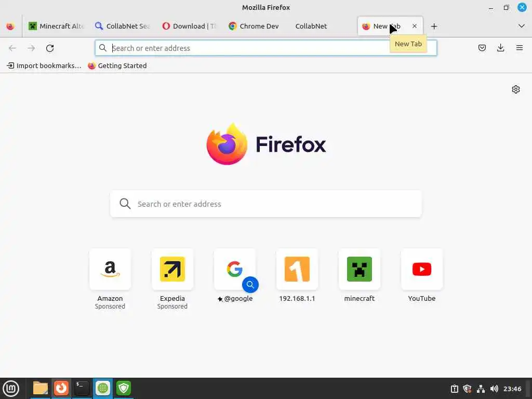This screenshot has width=532, height=399.
Task: Click the blue search badge on Google tile
Action: 250,285
